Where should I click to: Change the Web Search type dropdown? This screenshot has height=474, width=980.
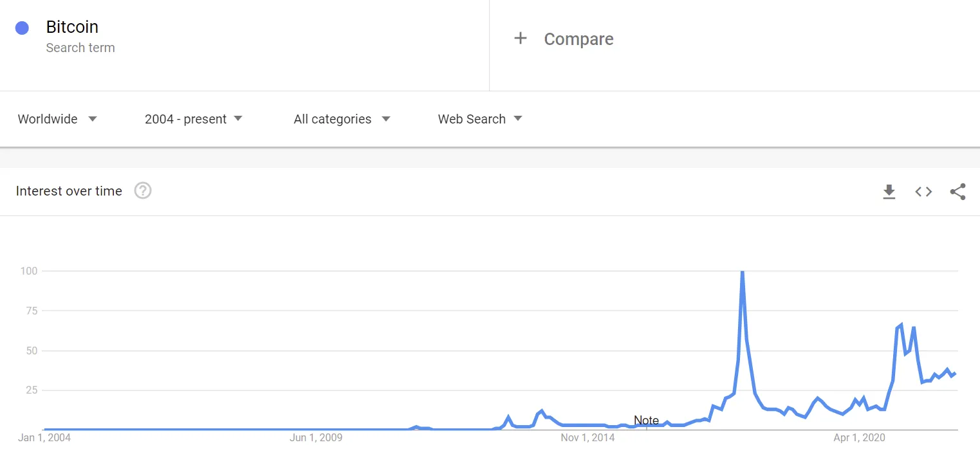pos(480,119)
